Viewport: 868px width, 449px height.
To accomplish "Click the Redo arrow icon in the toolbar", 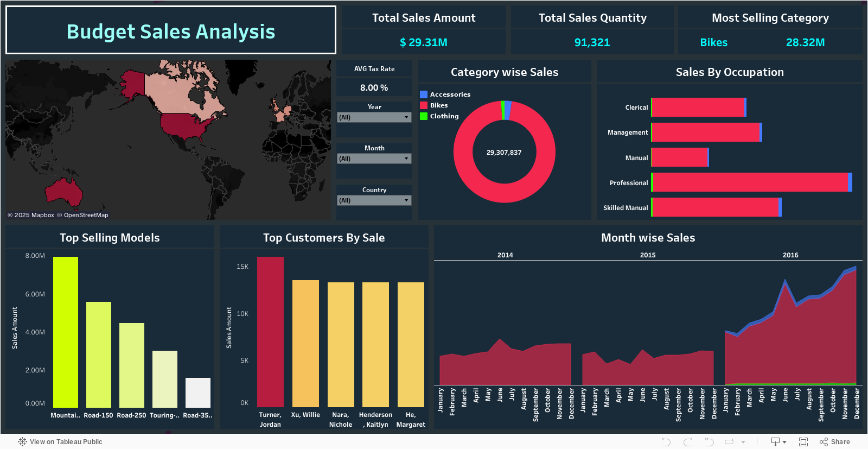I will (687, 442).
